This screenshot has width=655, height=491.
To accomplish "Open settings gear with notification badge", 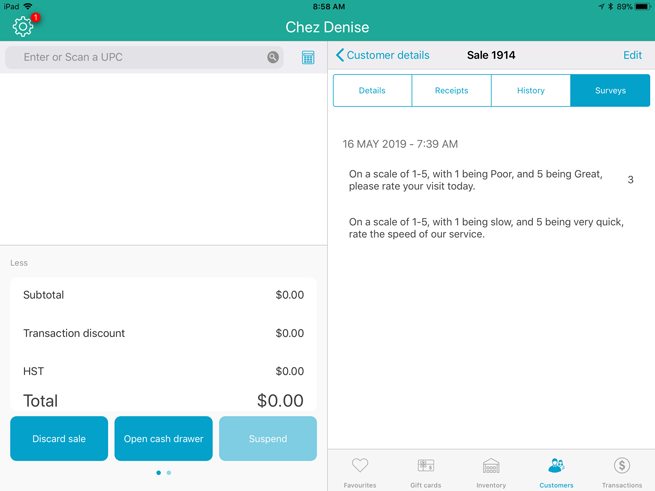I will pos(23,27).
